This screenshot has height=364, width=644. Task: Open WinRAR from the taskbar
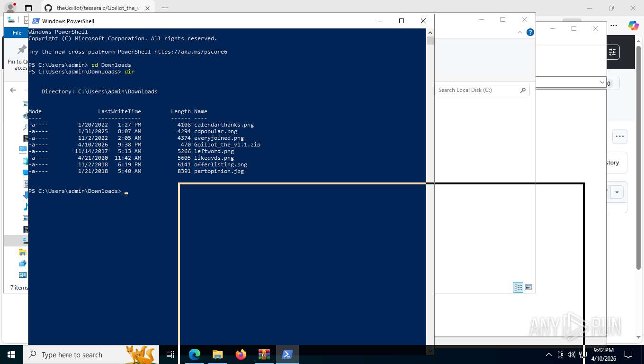click(x=264, y=355)
